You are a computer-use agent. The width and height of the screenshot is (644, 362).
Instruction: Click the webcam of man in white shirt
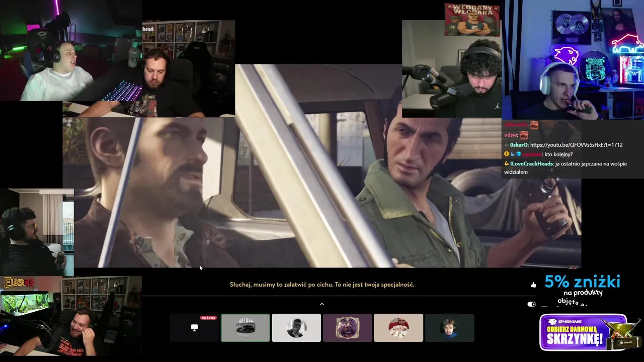[x=70, y=50]
